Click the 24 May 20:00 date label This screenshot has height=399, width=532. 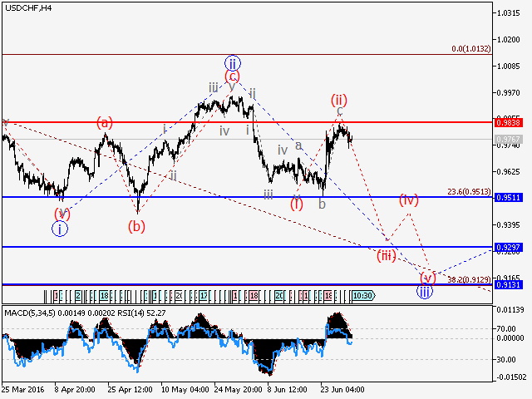(x=239, y=389)
